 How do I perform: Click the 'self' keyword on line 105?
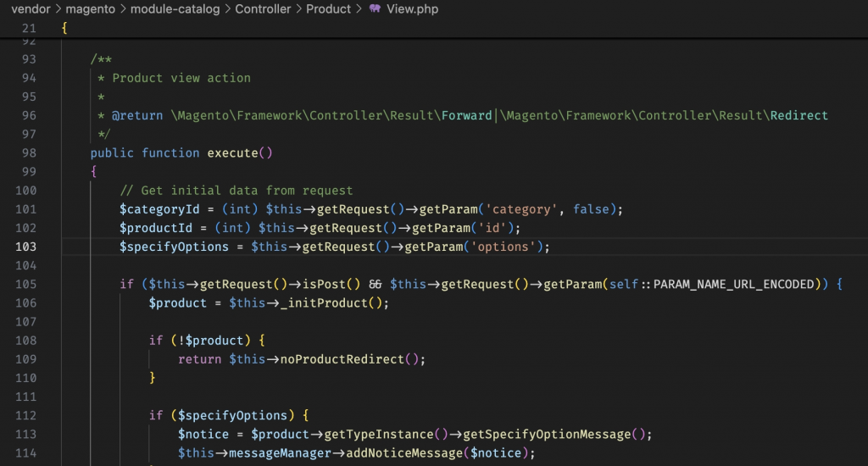tap(623, 284)
